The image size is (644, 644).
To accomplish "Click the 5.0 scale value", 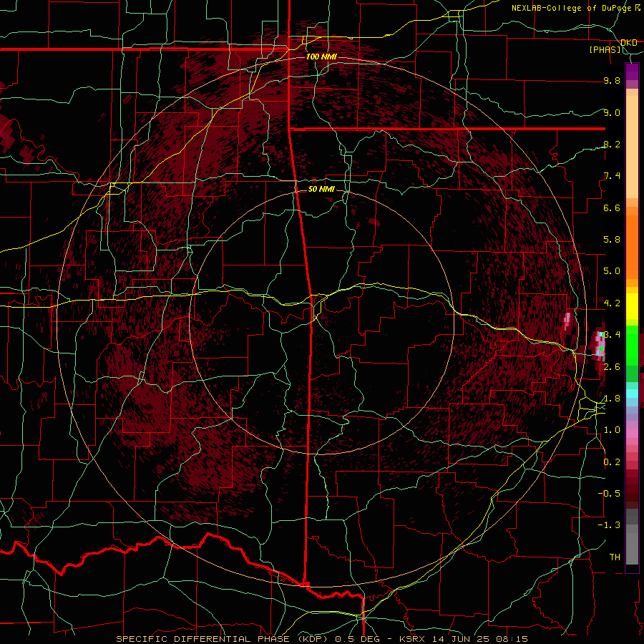I will [612, 271].
